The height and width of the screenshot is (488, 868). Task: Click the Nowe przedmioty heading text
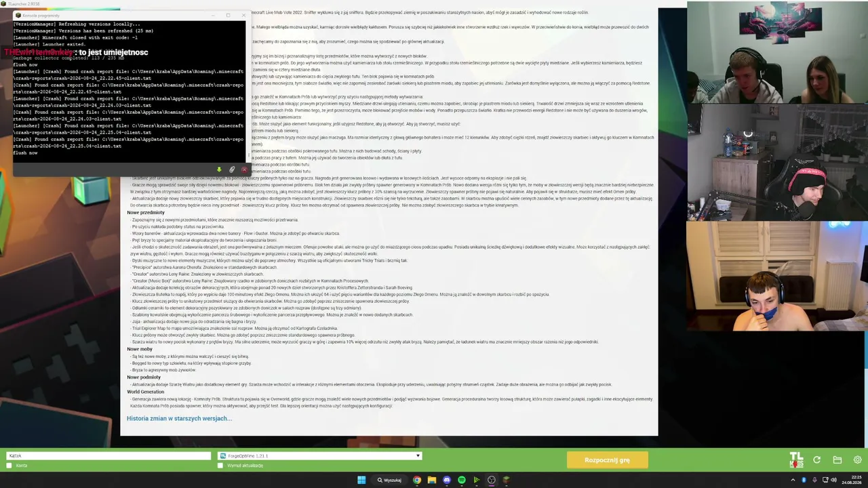146,213
